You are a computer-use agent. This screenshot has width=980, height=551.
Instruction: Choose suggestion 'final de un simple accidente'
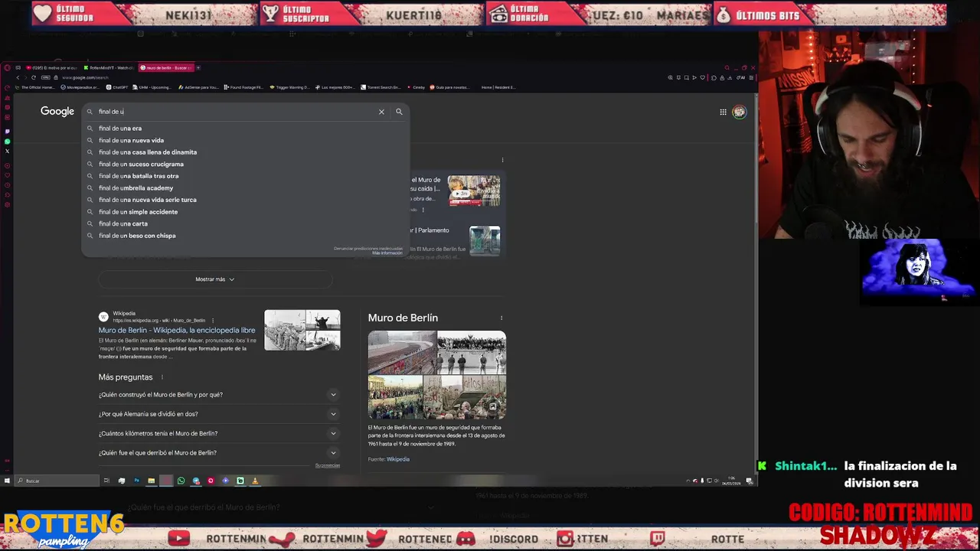(x=245, y=212)
